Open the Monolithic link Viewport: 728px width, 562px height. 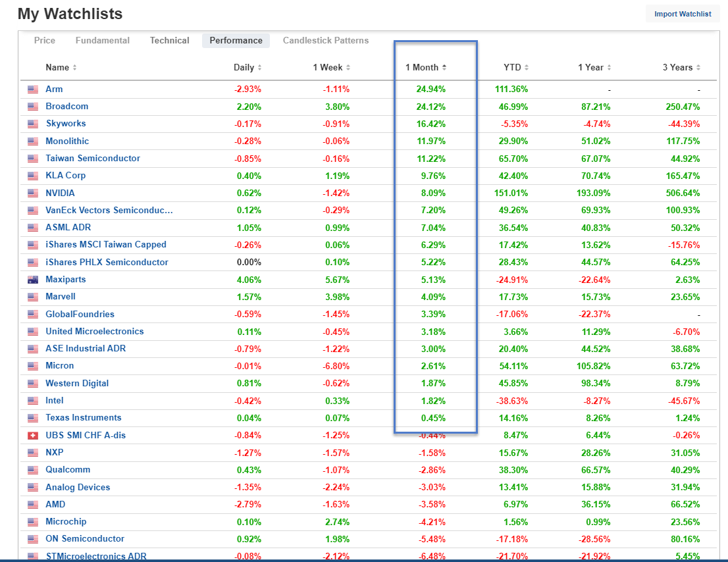pos(67,141)
